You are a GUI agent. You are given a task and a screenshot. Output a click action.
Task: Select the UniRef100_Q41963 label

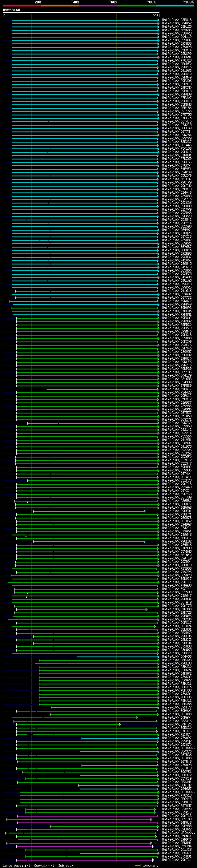(x=176, y=71)
